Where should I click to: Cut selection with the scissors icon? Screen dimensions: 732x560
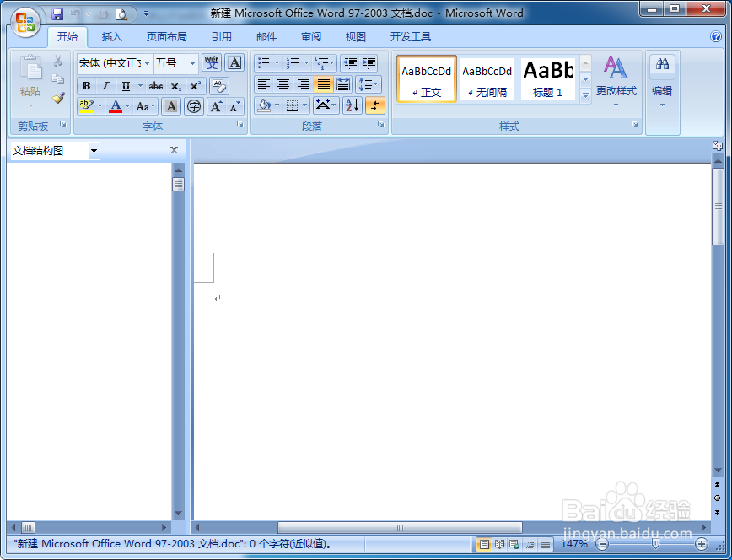58,61
